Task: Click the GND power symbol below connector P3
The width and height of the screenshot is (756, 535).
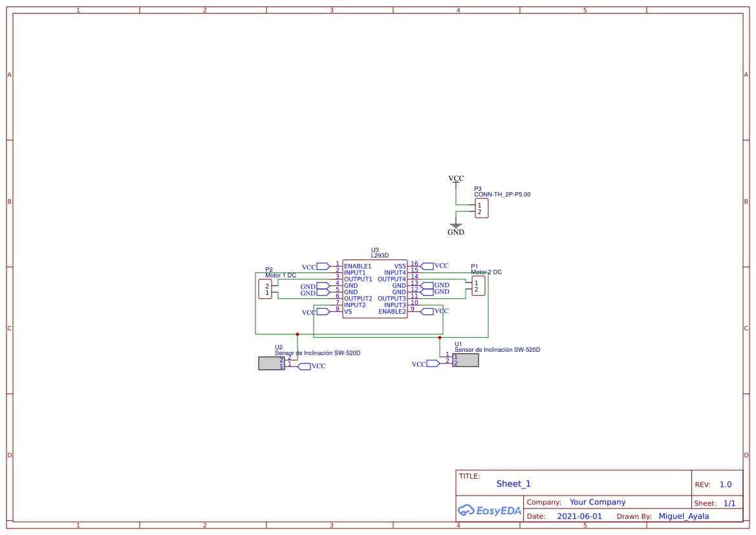Action: click(x=457, y=226)
